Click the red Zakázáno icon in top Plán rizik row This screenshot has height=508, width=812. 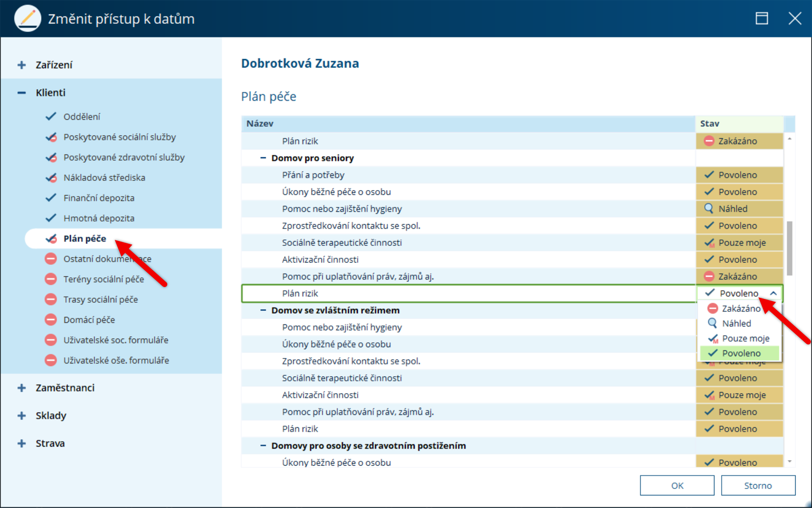coord(709,141)
